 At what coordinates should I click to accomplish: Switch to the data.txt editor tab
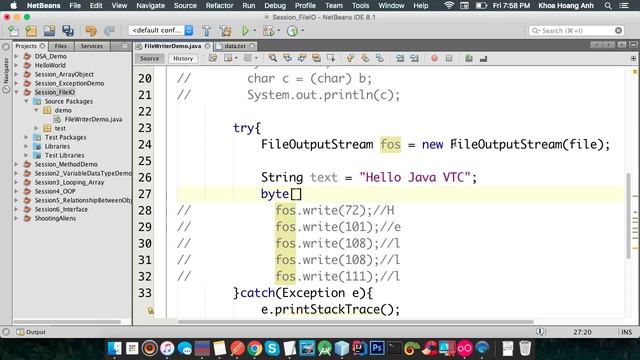point(235,46)
